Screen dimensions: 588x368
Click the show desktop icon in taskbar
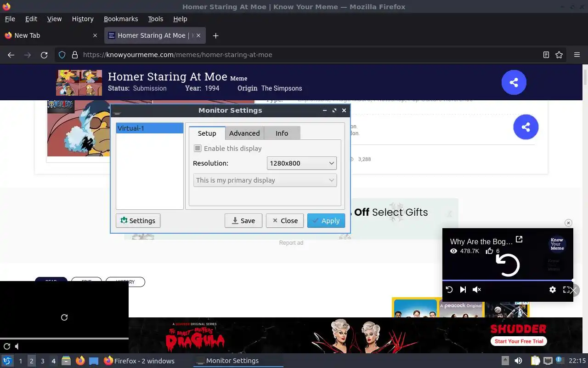[94, 361]
